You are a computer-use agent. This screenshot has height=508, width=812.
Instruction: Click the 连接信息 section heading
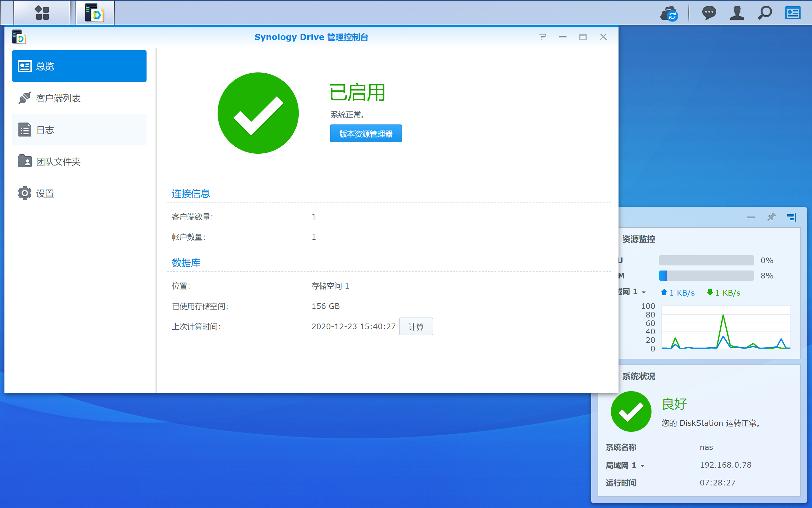191,194
